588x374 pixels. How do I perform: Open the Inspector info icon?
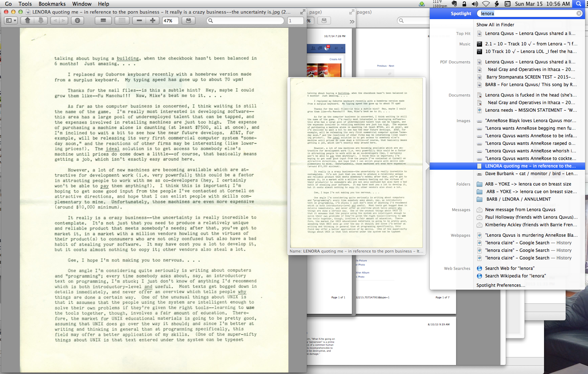pos(77,21)
